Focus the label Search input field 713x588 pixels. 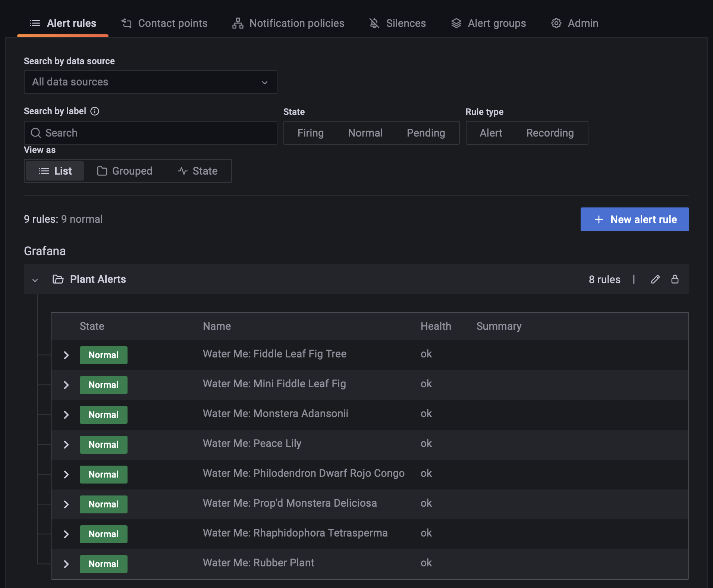point(150,133)
